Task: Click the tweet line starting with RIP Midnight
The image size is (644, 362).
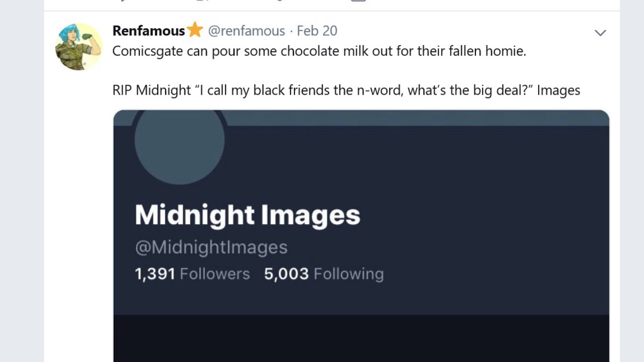Action: [x=346, y=90]
